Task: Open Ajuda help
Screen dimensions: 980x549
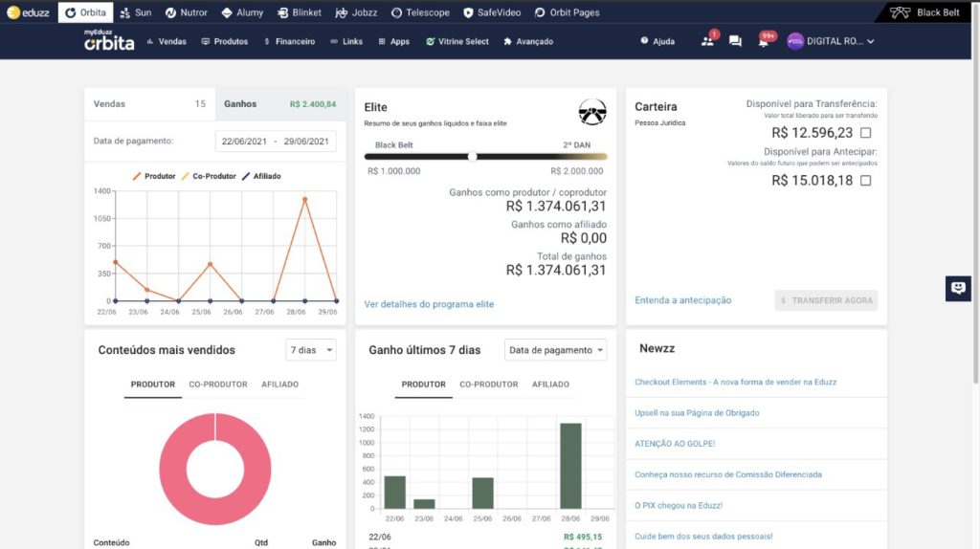Action: [657, 41]
